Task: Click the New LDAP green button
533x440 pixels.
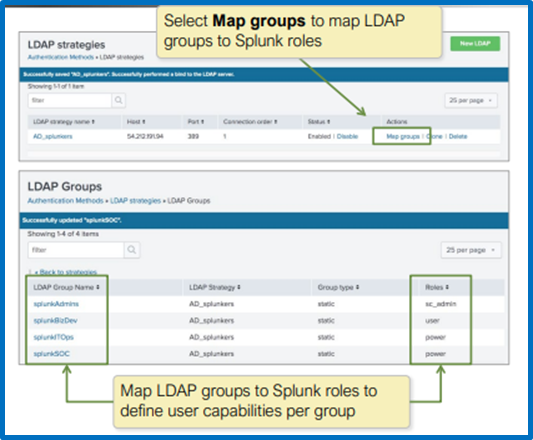Action: pyautogui.click(x=475, y=44)
